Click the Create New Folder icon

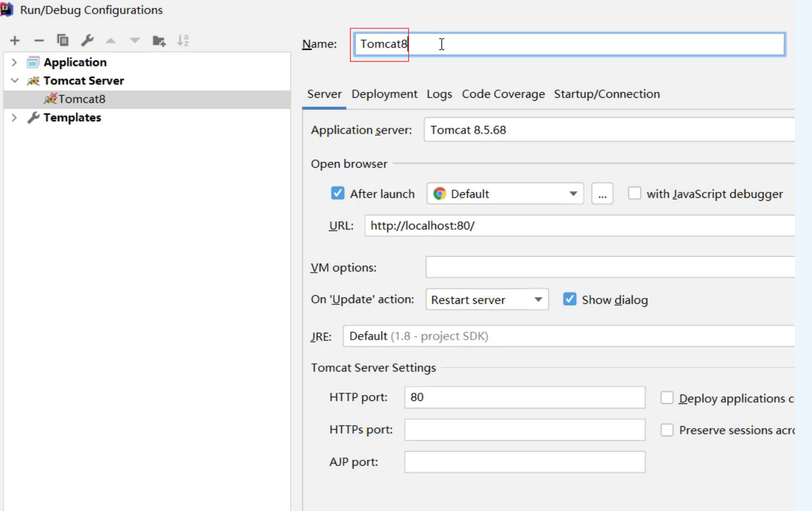click(x=159, y=41)
